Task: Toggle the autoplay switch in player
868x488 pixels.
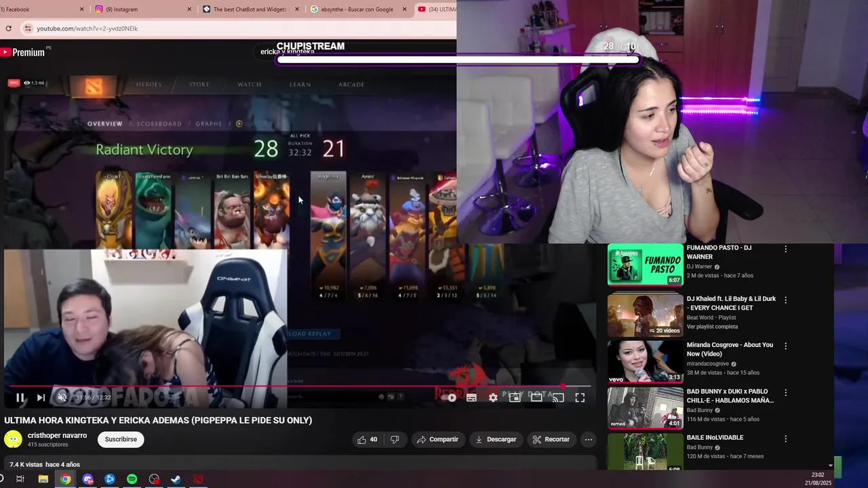Action: 449,398
